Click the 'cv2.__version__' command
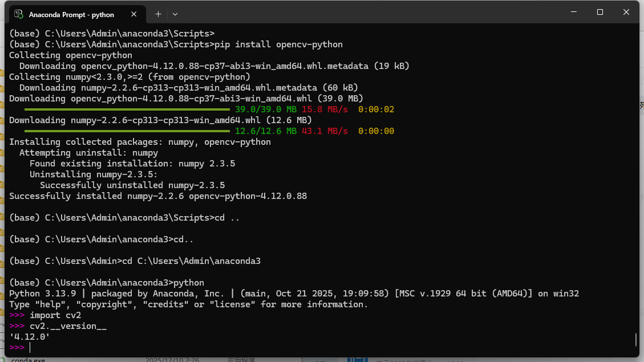 [x=68, y=326]
